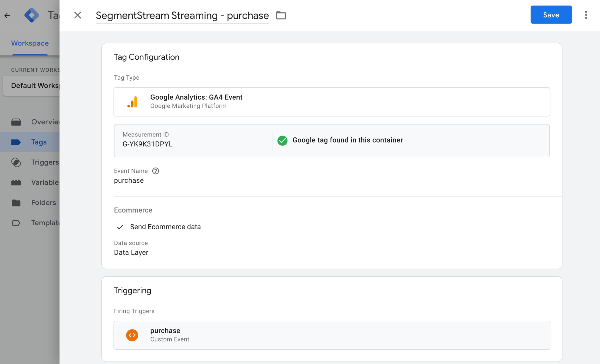Click the Data Layer data source value
The width and height of the screenshot is (600, 364).
(131, 252)
